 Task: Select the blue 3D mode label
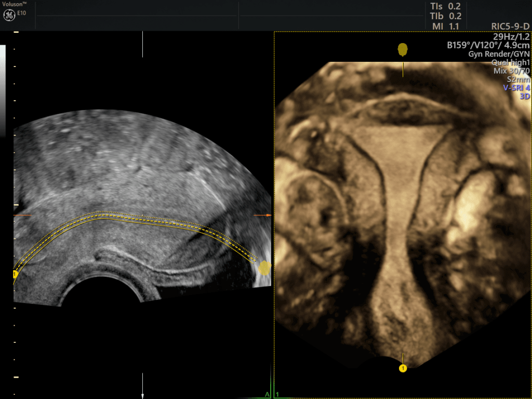(524, 96)
